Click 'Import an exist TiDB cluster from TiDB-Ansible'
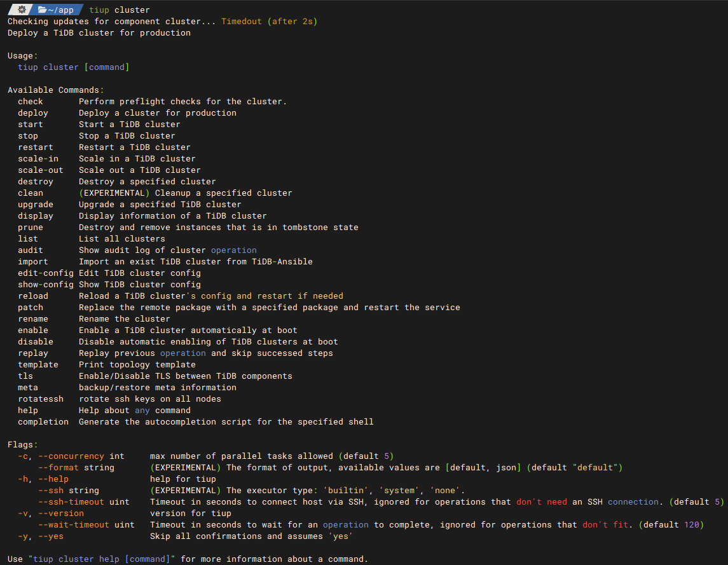The width and height of the screenshot is (728, 565). pos(195,262)
